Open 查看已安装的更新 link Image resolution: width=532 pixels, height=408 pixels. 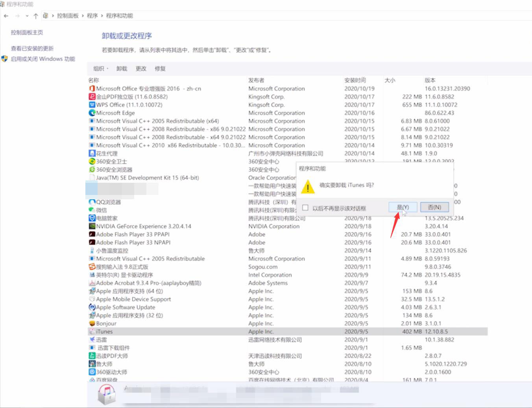(32, 48)
